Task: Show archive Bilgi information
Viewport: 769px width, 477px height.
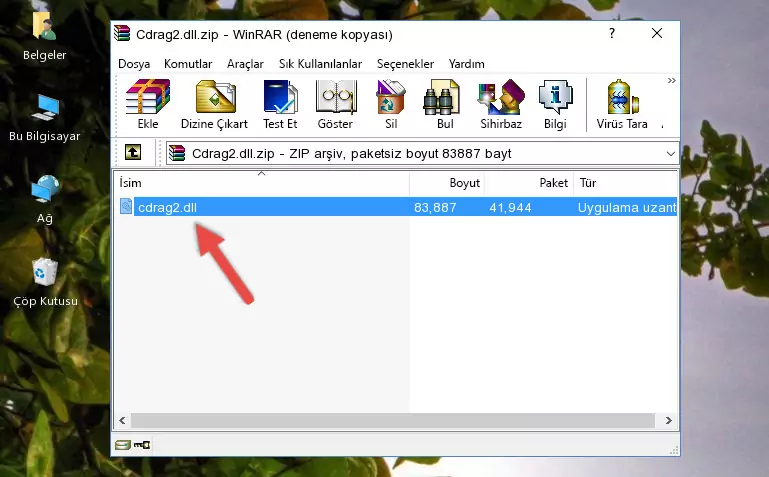Action: (x=555, y=103)
